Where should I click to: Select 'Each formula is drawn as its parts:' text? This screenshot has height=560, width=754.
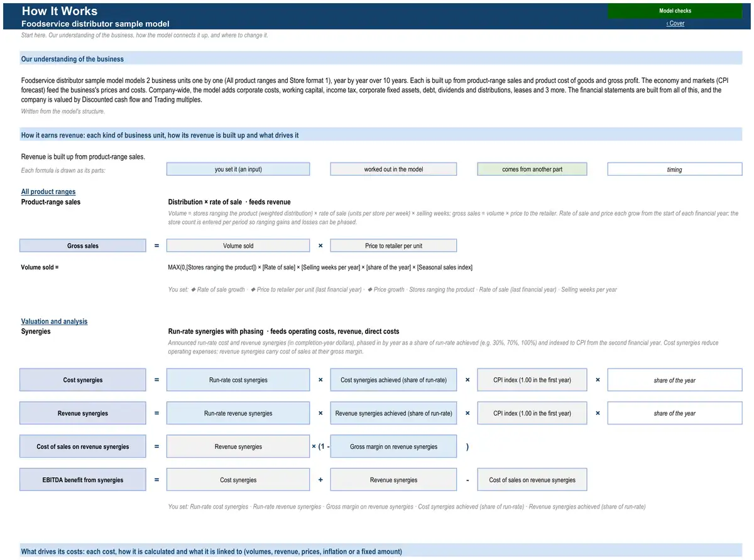coord(63,171)
